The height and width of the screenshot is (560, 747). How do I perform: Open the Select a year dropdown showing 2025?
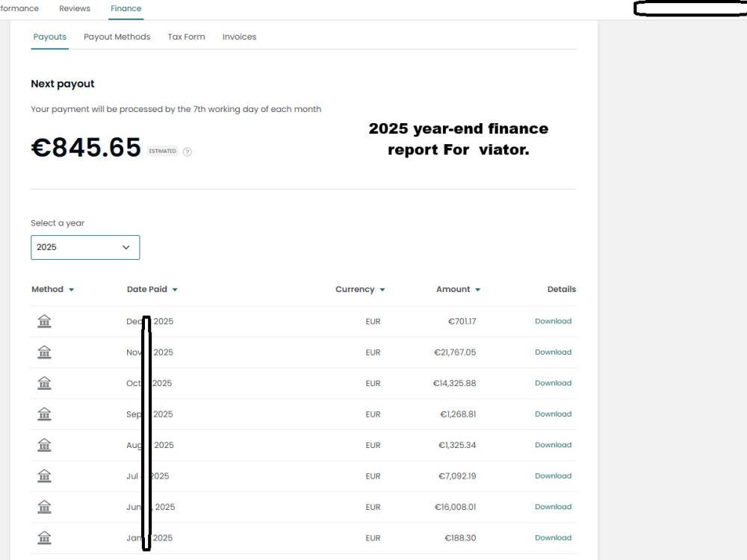[x=85, y=247]
